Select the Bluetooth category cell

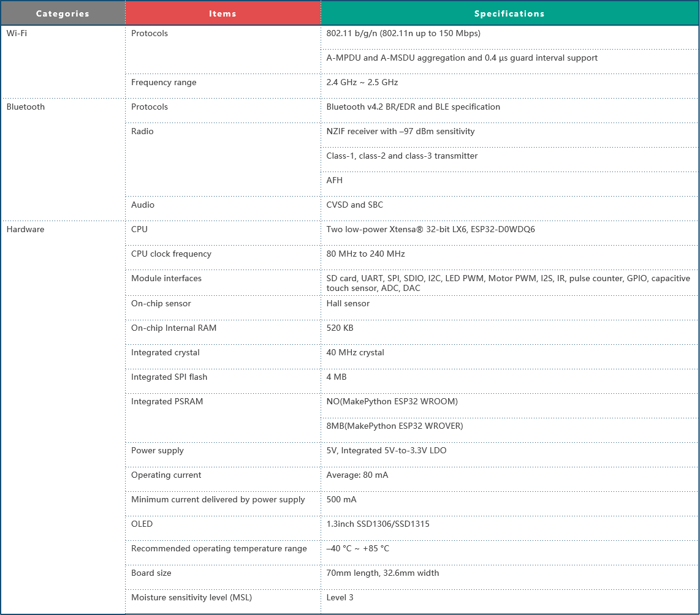[x=63, y=160]
